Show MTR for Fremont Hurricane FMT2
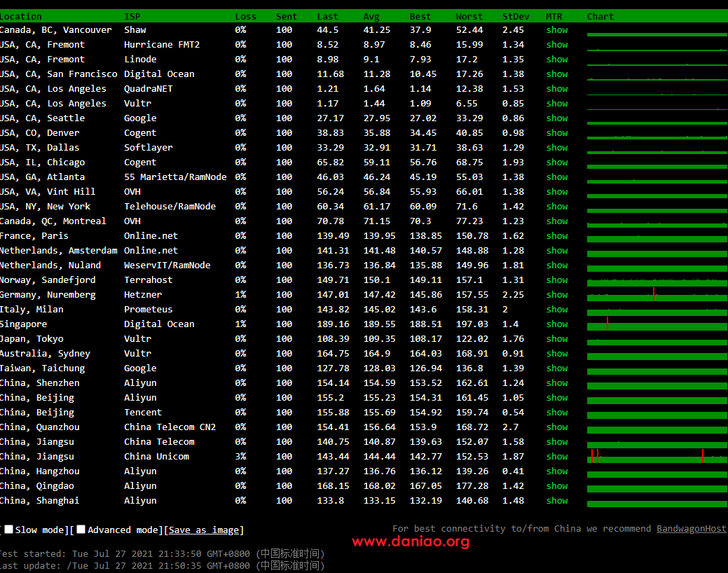The width and height of the screenshot is (728, 573). pos(556,45)
